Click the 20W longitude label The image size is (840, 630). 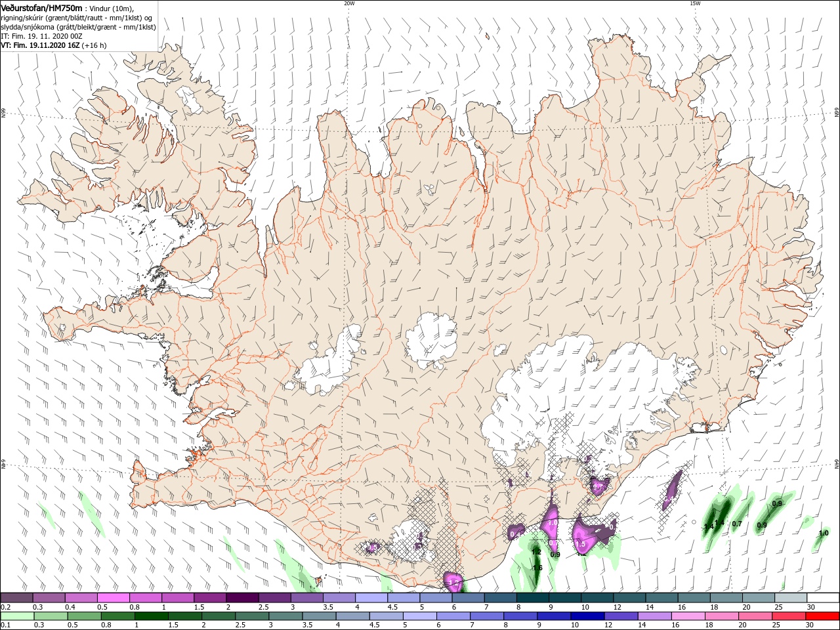click(x=349, y=3)
